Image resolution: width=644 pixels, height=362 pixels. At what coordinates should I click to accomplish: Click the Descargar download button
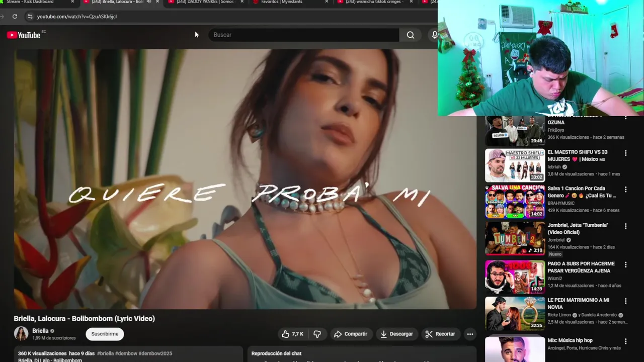tap(396, 334)
